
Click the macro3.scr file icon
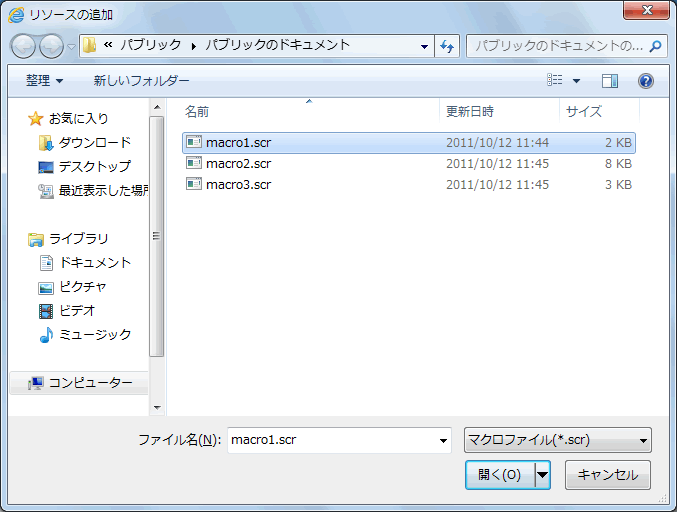point(194,184)
